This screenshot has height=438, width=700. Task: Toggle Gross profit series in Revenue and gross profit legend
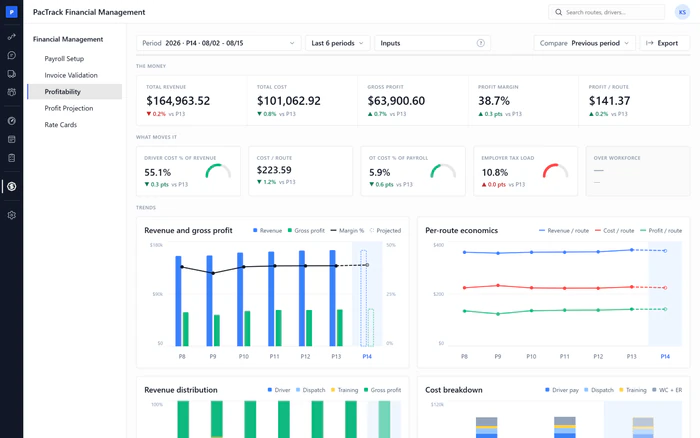(x=306, y=230)
